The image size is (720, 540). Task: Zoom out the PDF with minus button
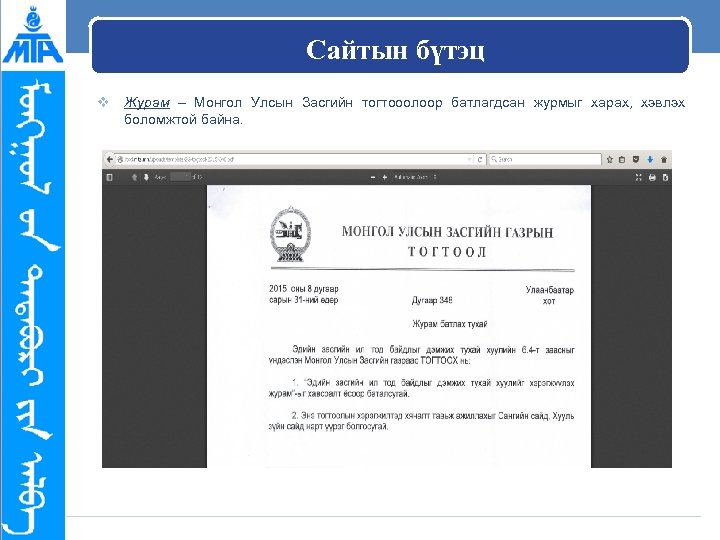373,177
